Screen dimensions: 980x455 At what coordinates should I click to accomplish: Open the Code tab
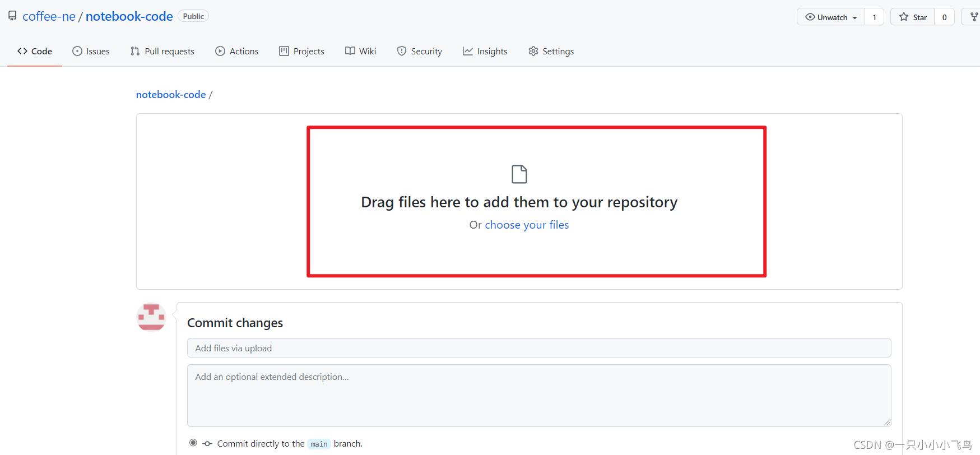tap(35, 51)
